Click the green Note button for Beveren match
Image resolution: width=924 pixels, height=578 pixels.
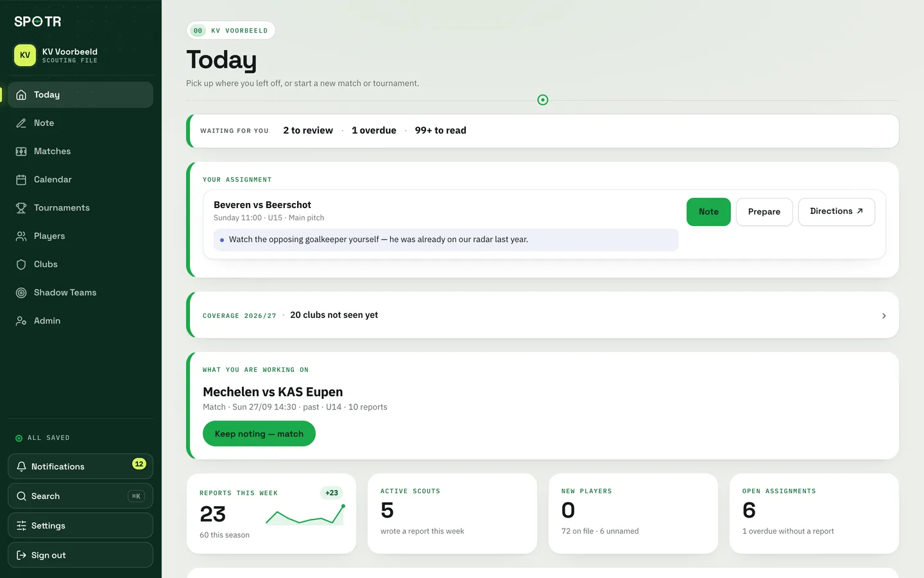[x=708, y=212]
